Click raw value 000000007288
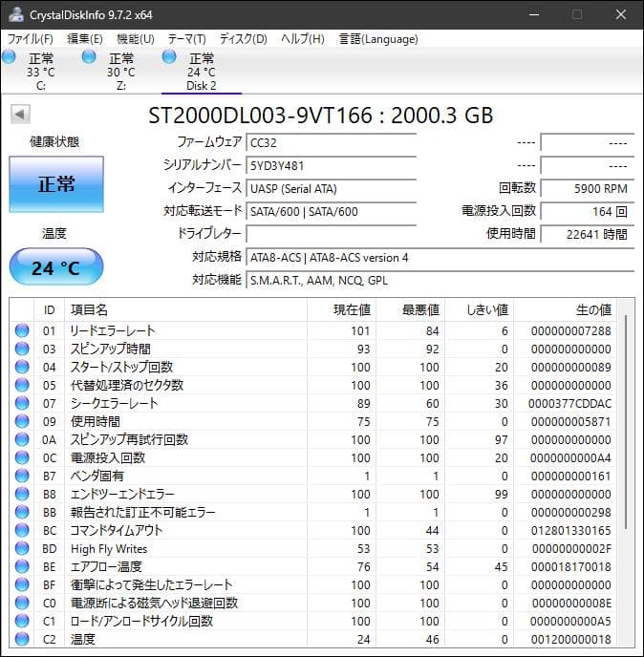 571,331
